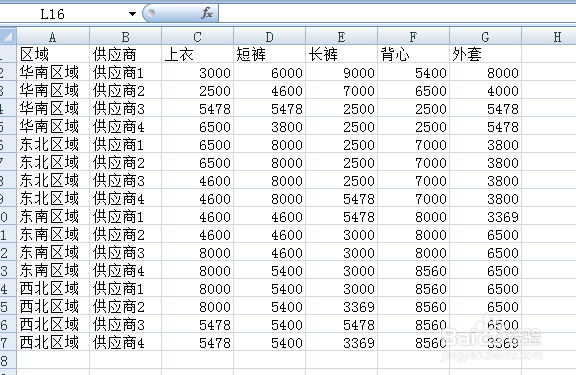Select column D header
The width and height of the screenshot is (576, 375).
[x=269, y=37]
